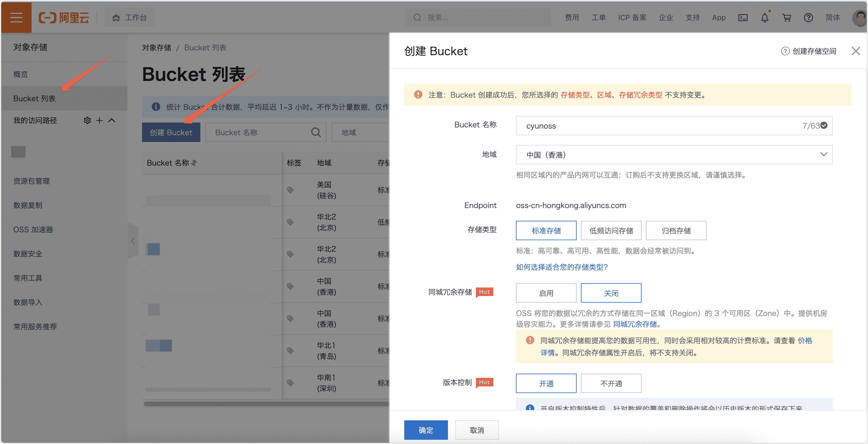Click tag icon in 华南1(深圳) row
This screenshot has width=868, height=444.
(x=290, y=383)
